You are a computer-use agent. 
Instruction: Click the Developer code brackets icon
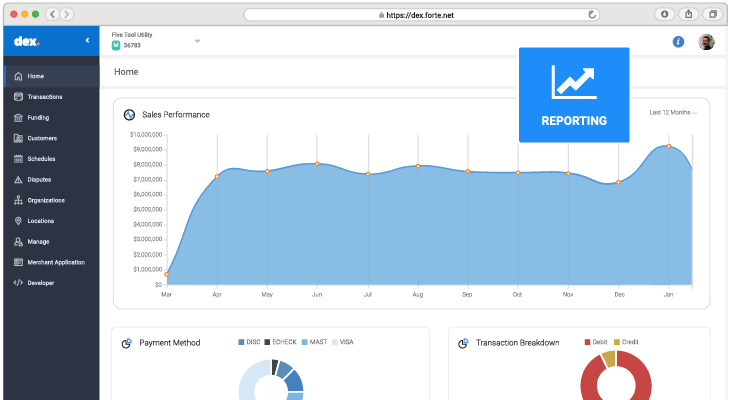tap(18, 283)
